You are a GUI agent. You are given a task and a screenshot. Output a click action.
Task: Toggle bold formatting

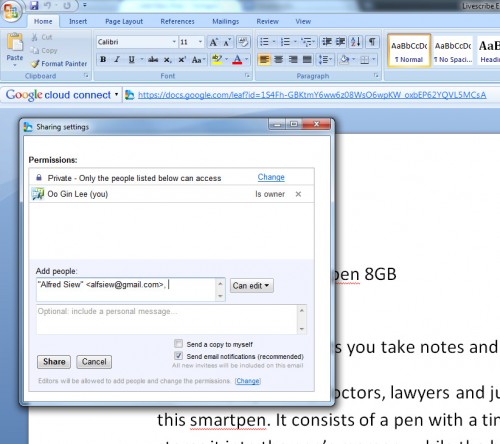[103, 60]
